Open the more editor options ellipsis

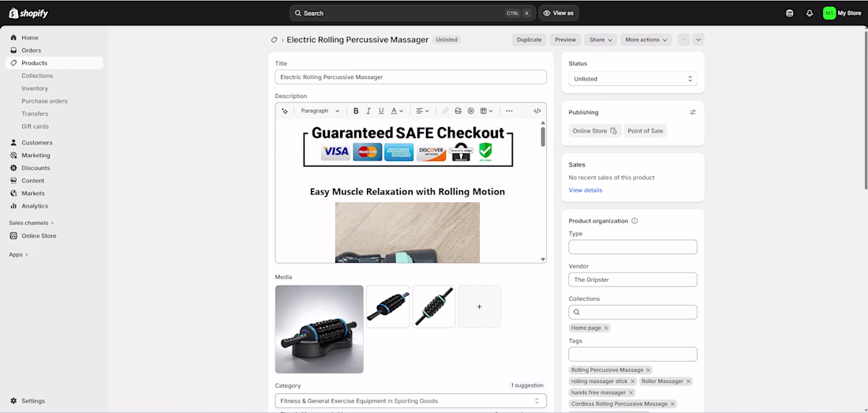point(509,111)
